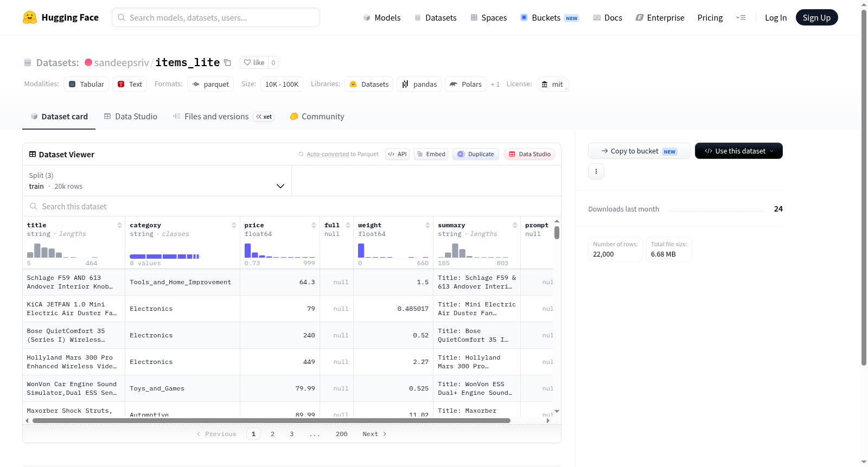Sort by the summary column
This screenshot has width=868, height=467.
(x=515, y=225)
